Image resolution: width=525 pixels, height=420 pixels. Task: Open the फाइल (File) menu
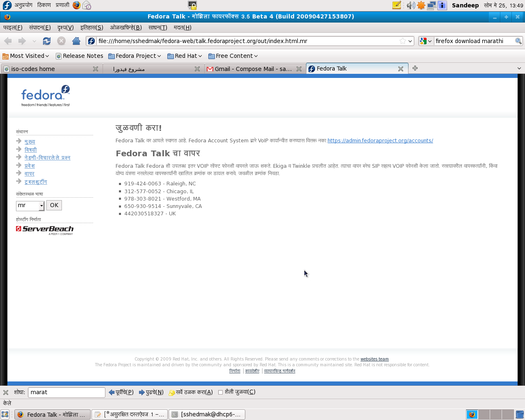click(13, 27)
